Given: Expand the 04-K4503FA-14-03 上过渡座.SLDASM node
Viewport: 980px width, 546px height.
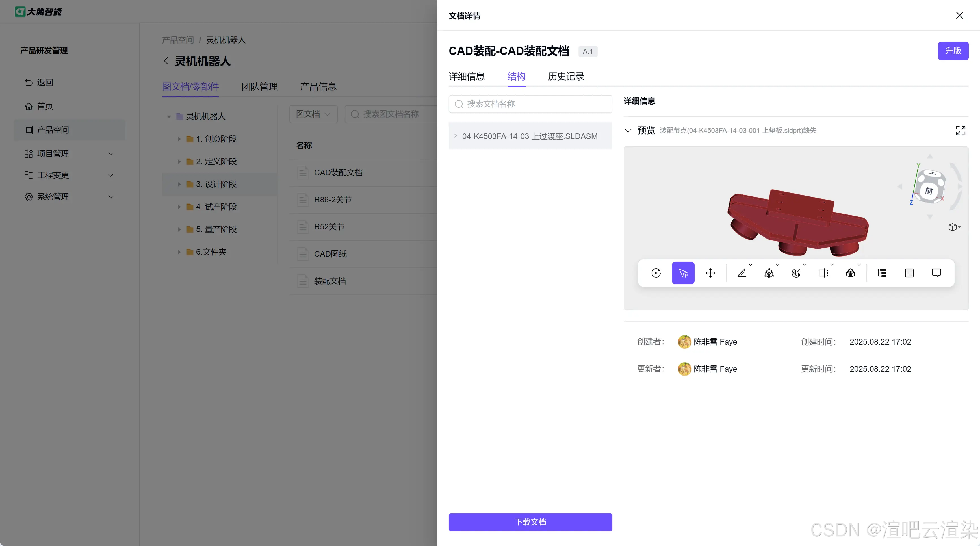Looking at the screenshot, I should tap(455, 136).
